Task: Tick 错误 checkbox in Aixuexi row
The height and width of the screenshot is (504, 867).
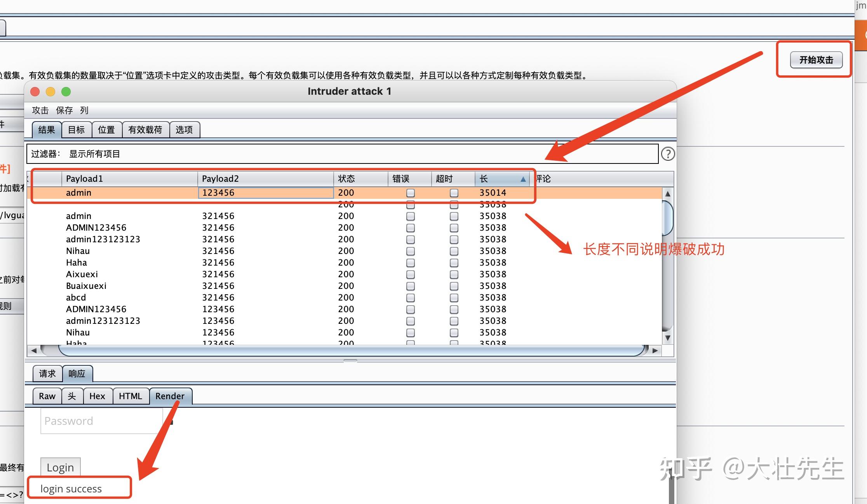Action: (410, 275)
